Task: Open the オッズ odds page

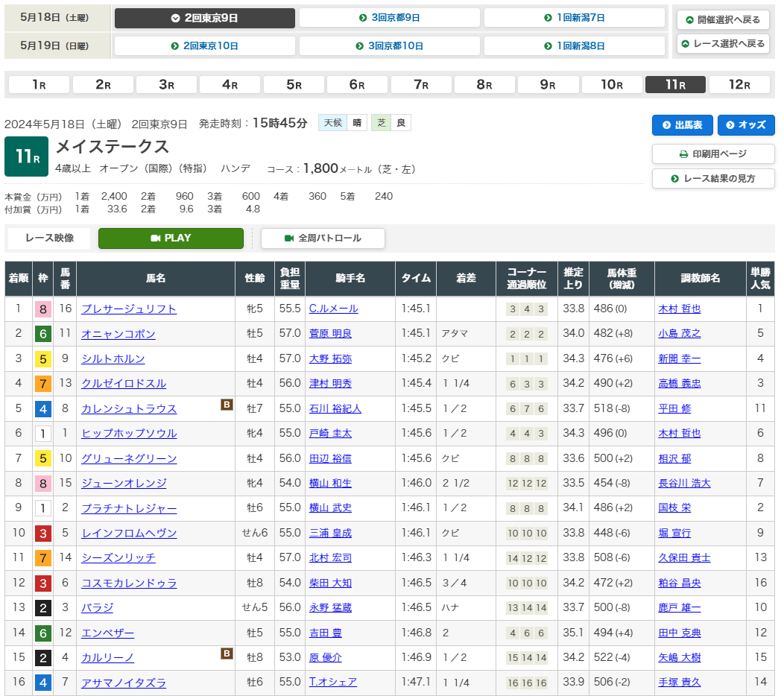Action: [x=746, y=125]
